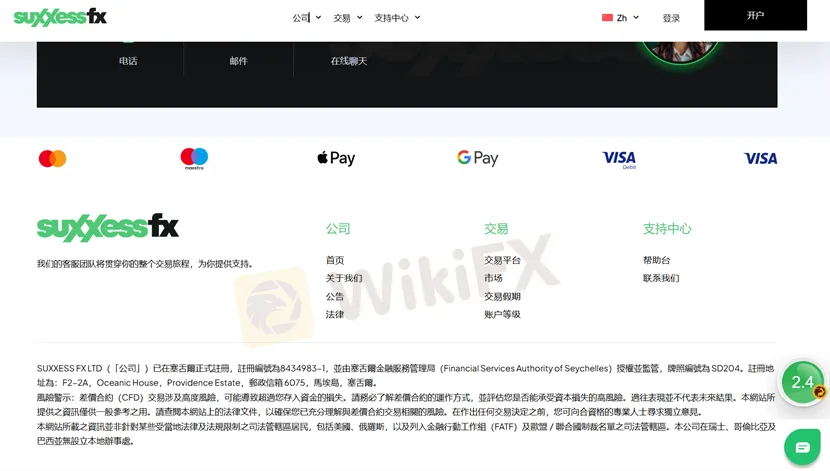830x471 pixels.
Task: Open the 交易平台 footer link
Action: [502, 260]
